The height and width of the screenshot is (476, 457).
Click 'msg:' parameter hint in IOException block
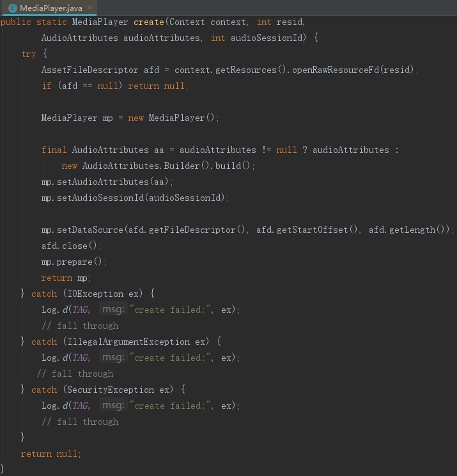point(113,310)
